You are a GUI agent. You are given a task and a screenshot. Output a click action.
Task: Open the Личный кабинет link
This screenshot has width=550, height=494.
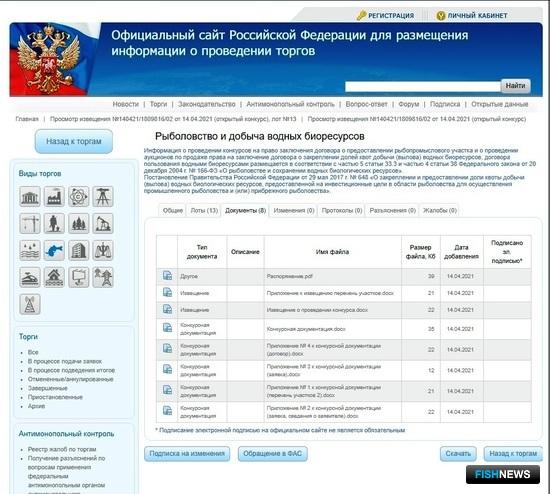pos(477,15)
